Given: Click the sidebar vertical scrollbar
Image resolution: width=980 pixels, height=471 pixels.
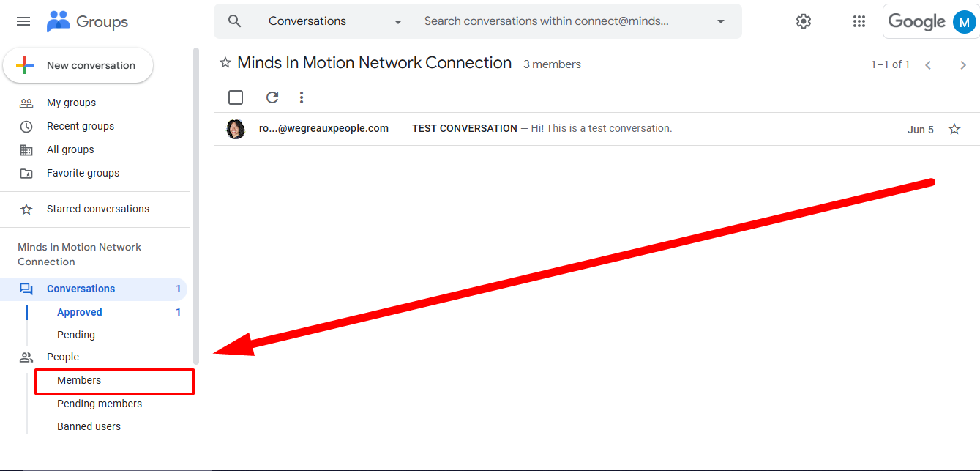Looking at the screenshot, I should [196, 205].
